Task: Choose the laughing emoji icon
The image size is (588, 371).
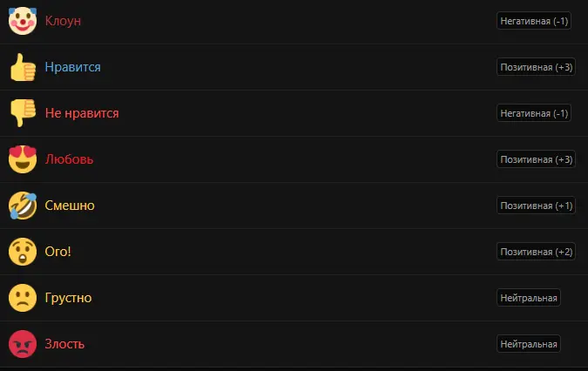Action: (x=22, y=206)
